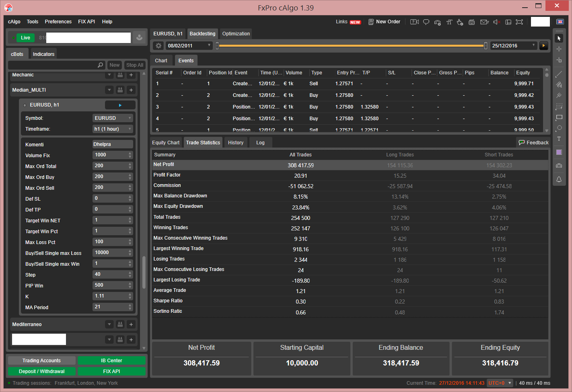Add new instance to Mediterraneo cBot

[x=131, y=324]
